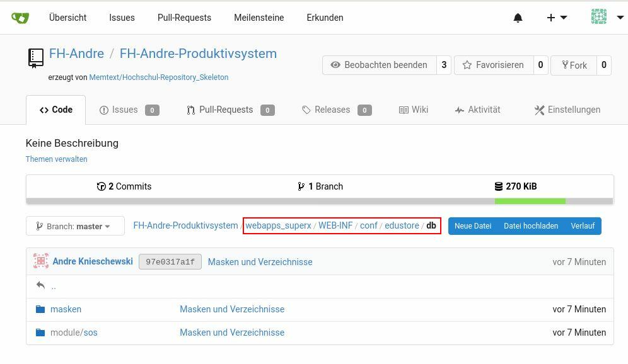
Task: Go up via parent directory arrow
Action: pos(41,286)
